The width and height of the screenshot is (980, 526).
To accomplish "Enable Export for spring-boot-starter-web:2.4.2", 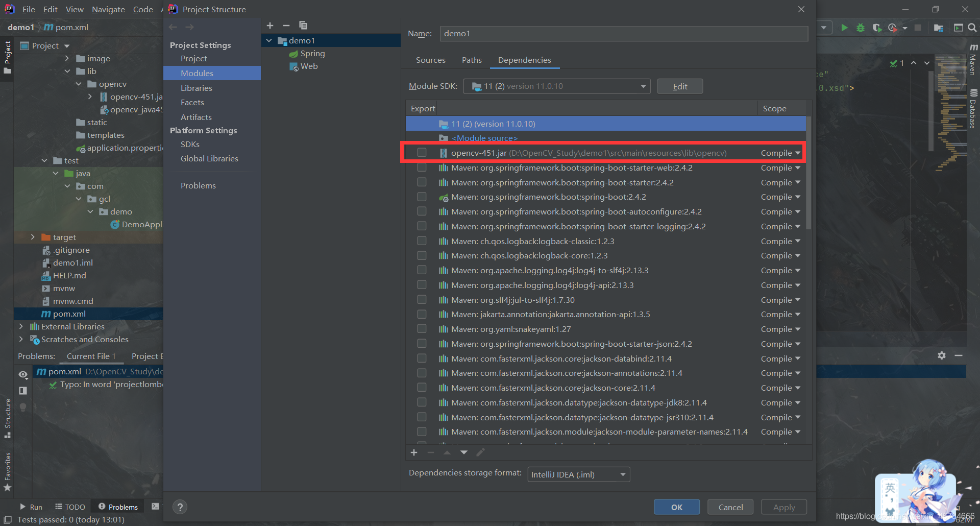I will pyautogui.click(x=422, y=167).
